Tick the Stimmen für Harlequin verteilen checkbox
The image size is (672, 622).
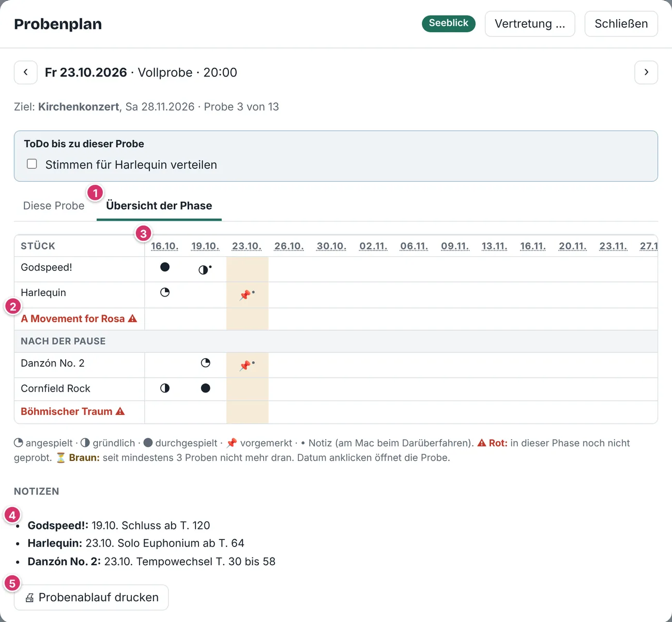(32, 164)
